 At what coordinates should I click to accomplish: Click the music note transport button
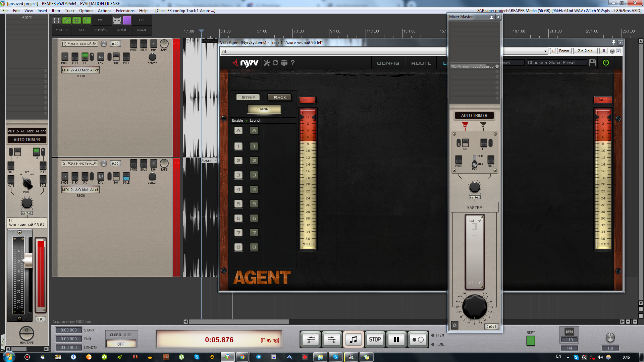[354, 340]
